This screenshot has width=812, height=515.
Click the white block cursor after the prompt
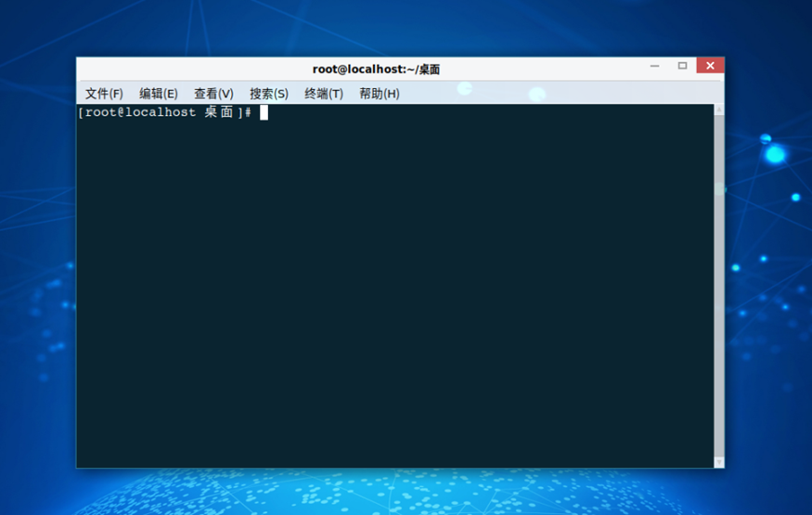[264, 112]
